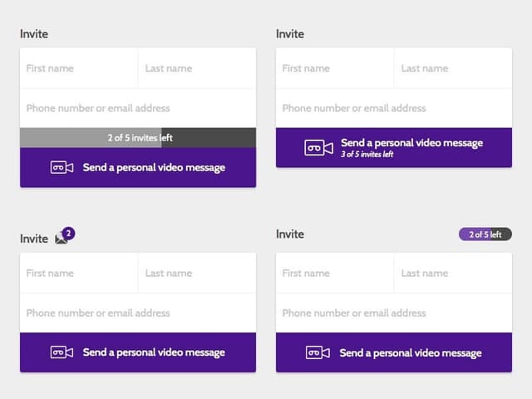
Task: Select the phone or email field in bottom-left card
Action: [x=138, y=313]
